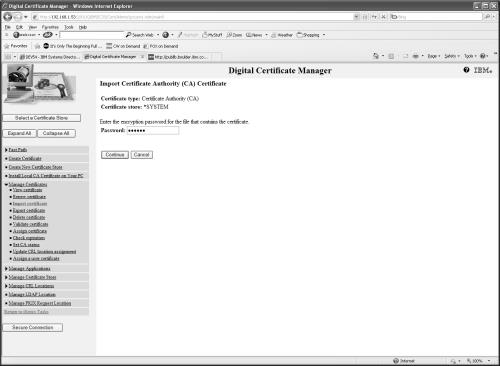500x366 pixels.
Task: Click the Refresh icon next to address bar
Action: click(374, 16)
